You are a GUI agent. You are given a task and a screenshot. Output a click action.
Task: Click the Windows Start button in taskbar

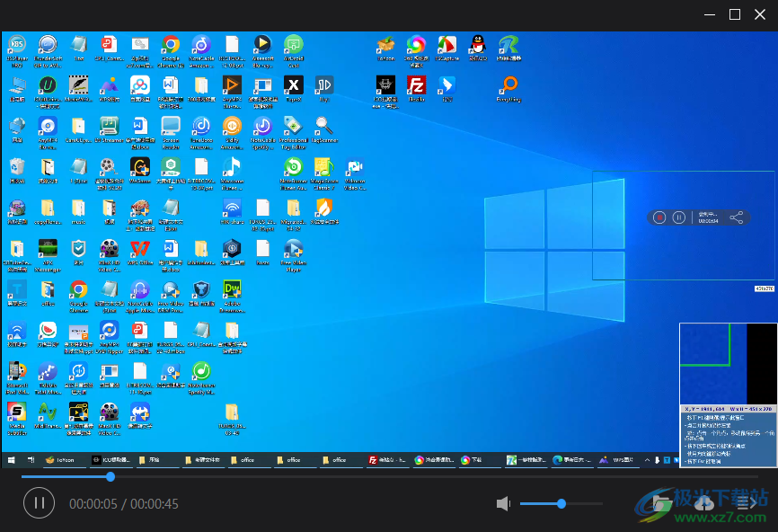[12, 460]
